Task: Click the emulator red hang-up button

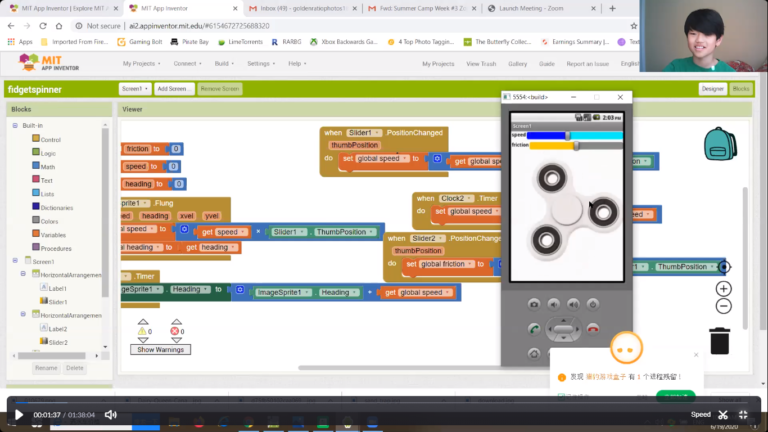Action: (593, 329)
